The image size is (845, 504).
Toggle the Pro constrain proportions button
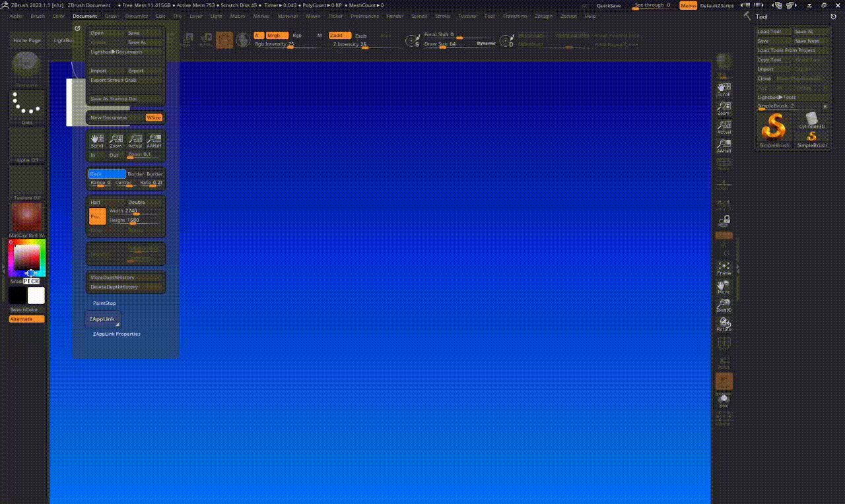coord(97,216)
